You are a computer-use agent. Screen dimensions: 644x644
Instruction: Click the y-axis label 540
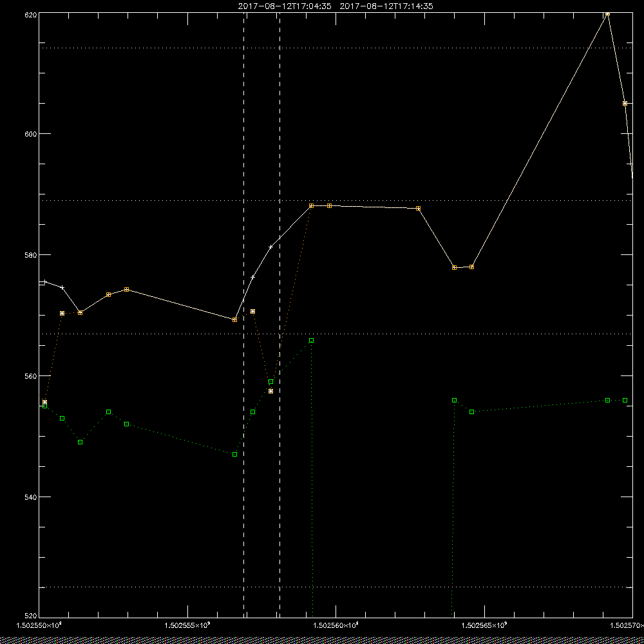(x=31, y=497)
